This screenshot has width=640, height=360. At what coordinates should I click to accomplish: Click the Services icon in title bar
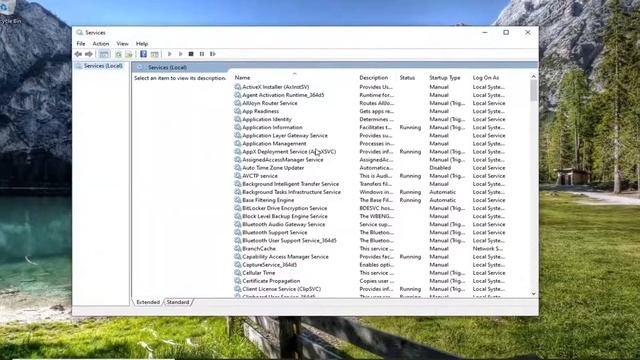point(80,32)
